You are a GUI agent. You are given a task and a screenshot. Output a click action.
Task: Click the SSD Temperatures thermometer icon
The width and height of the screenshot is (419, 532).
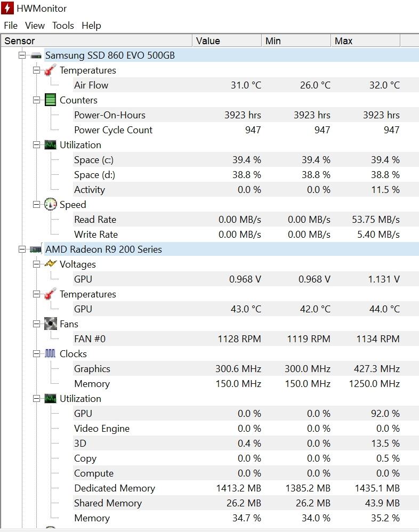(x=51, y=70)
